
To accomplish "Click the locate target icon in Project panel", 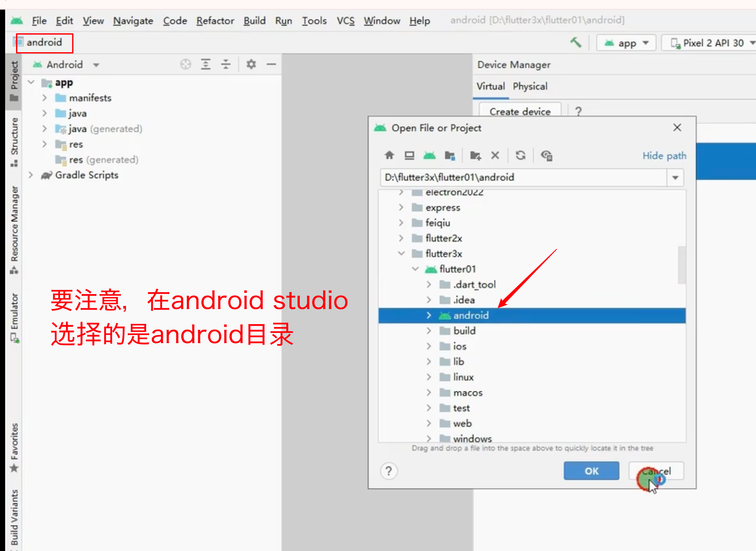I will point(186,64).
